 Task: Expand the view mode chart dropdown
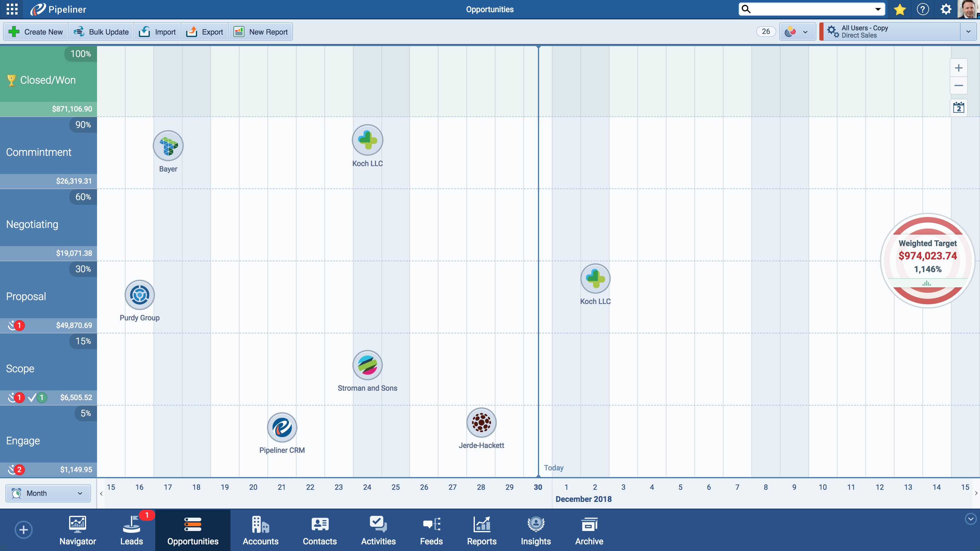[797, 32]
